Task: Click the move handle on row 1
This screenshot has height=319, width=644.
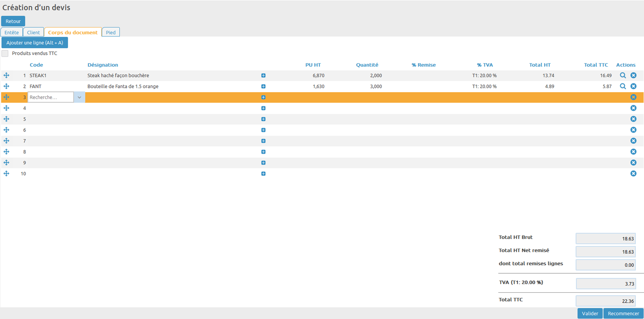Action: (6, 75)
